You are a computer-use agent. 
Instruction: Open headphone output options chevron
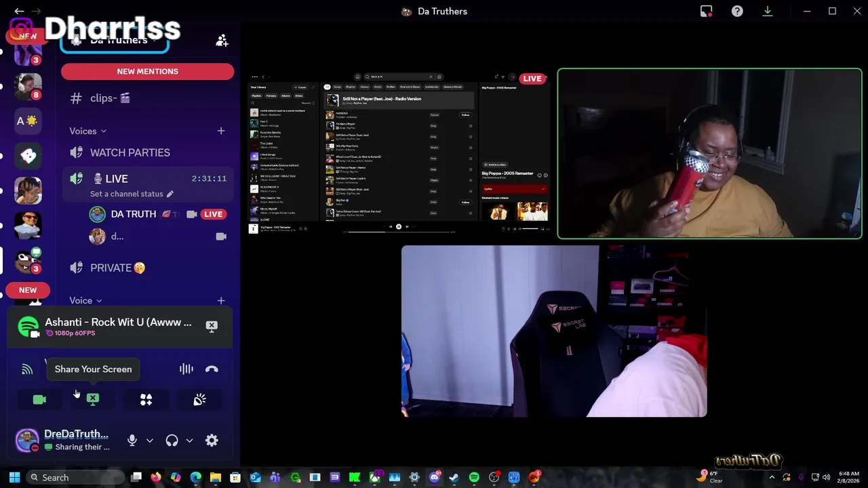click(x=189, y=441)
